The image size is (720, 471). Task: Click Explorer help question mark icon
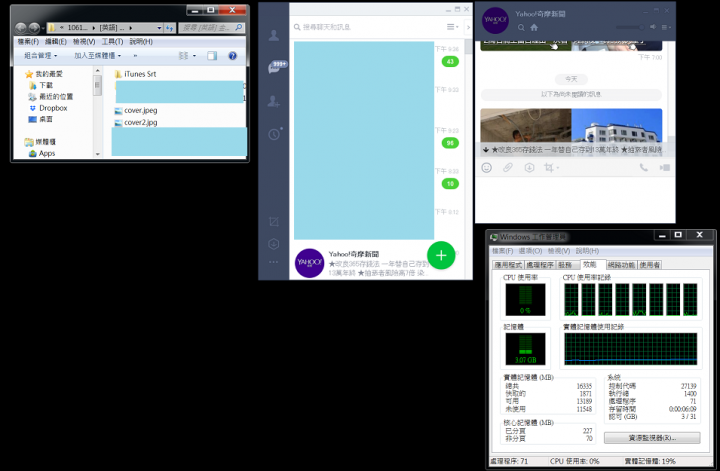tap(233, 56)
